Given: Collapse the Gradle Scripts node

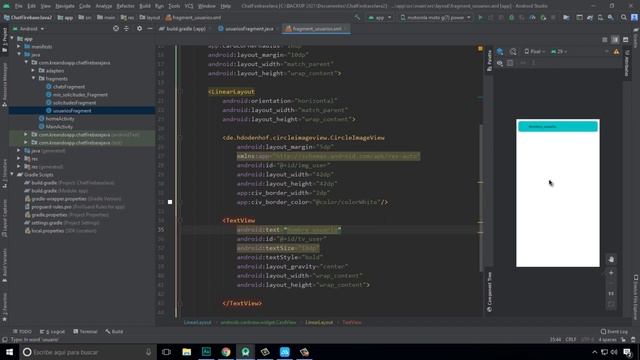Looking at the screenshot, I should coord(12,174).
